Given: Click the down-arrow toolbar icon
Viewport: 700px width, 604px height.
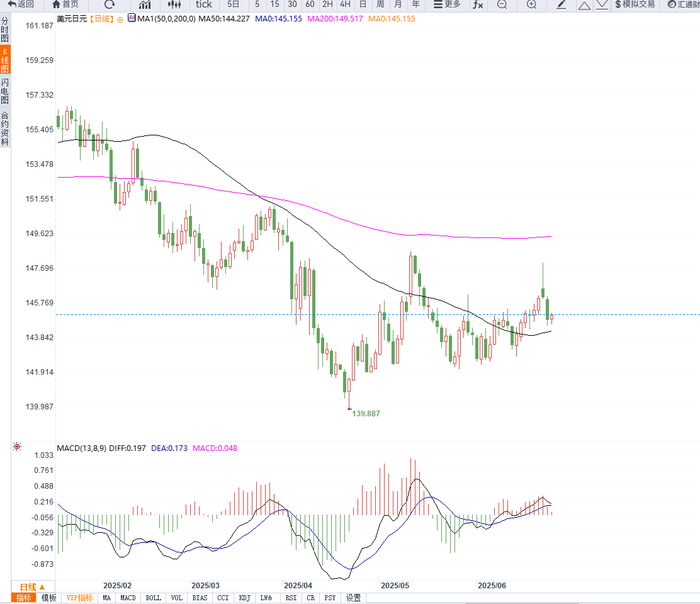Looking at the screenshot, I should point(602,5).
